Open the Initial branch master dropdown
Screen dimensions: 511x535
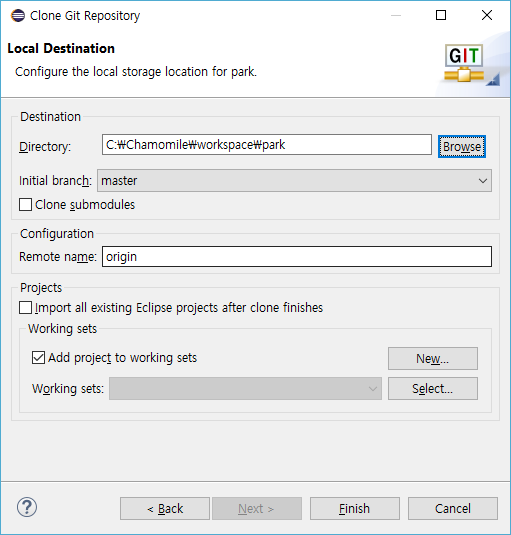point(294,180)
